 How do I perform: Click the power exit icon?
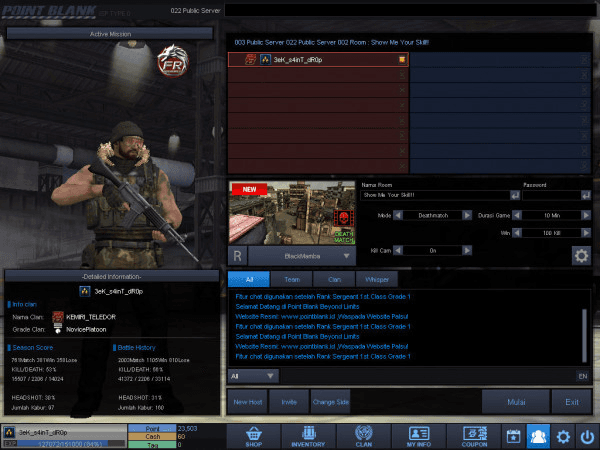tap(586, 436)
